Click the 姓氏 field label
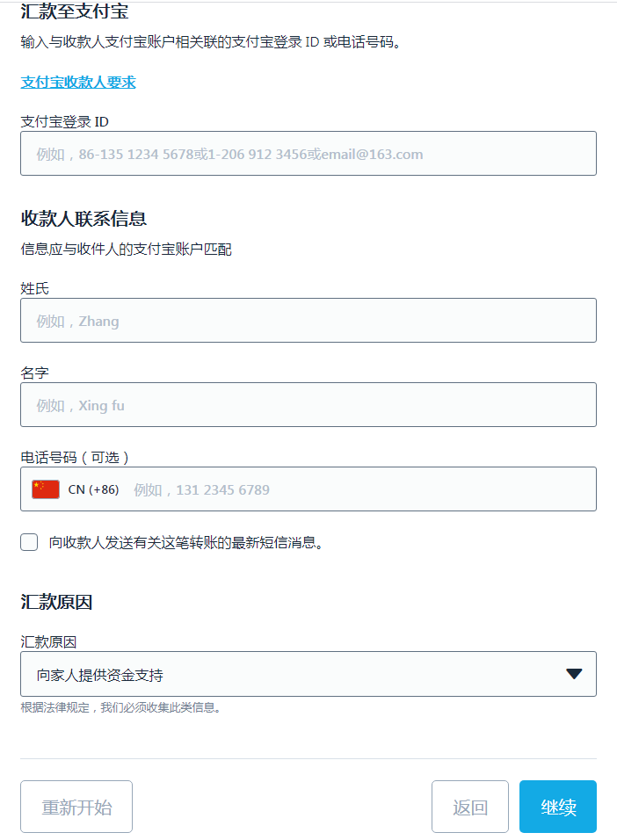This screenshot has height=840, width=617. [x=34, y=288]
